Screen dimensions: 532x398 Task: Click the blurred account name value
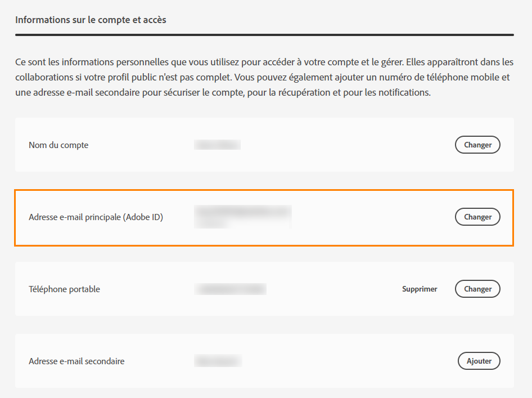tap(217, 145)
